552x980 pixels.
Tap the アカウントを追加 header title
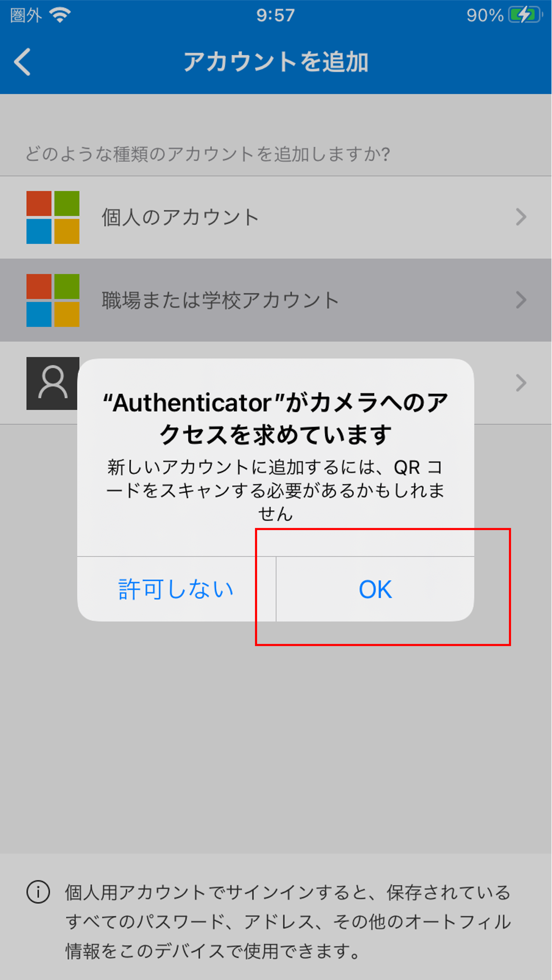(276, 62)
